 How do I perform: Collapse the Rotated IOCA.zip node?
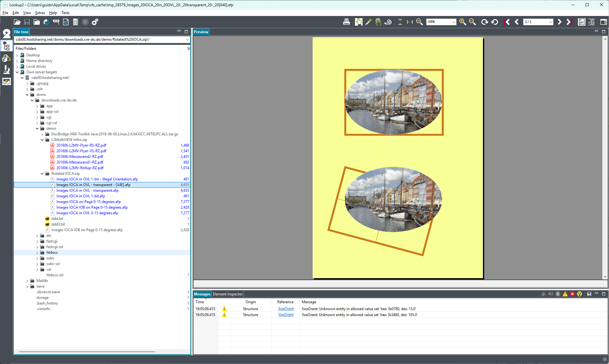pyautogui.click(x=42, y=174)
